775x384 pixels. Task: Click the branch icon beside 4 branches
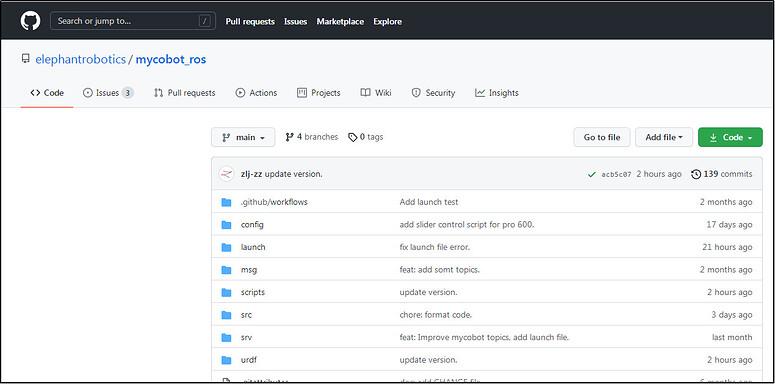coord(290,137)
